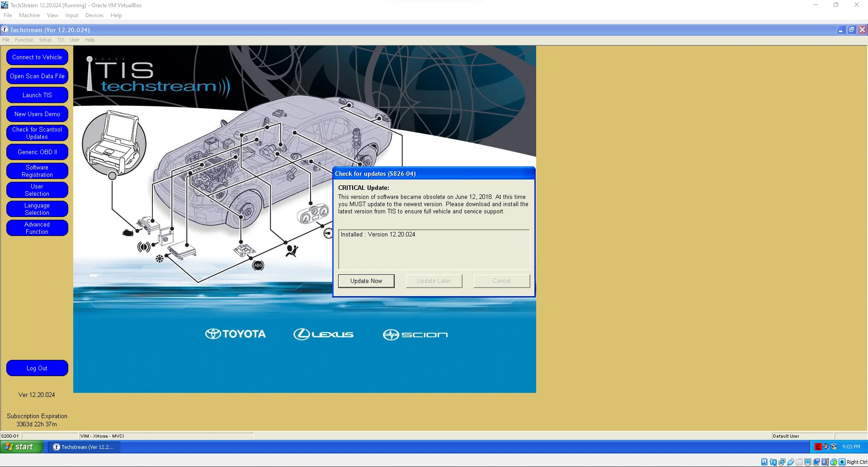Open Techstream User menu

(x=75, y=40)
